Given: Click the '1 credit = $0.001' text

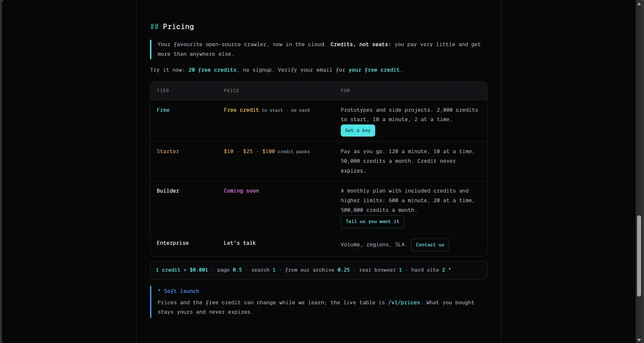Looking at the screenshot, I should [182, 270].
